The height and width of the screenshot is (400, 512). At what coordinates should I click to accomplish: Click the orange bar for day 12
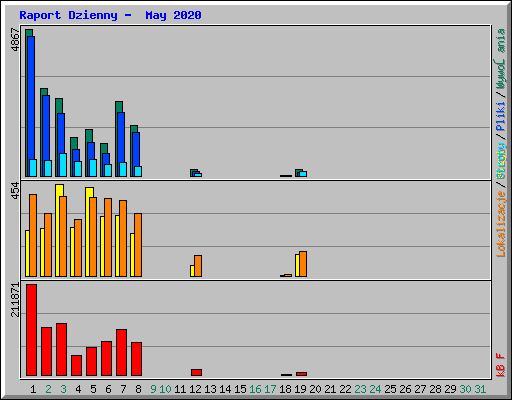(x=198, y=266)
